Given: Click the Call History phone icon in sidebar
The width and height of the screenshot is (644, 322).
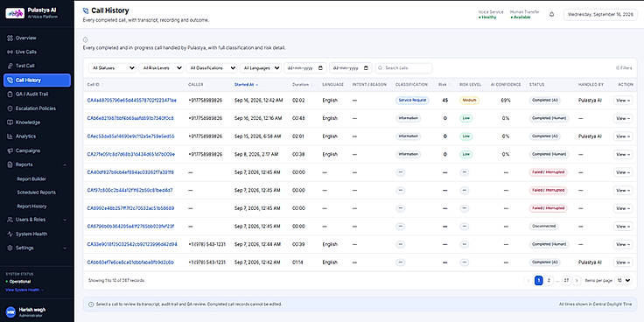Looking at the screenshot, I should pyautogui.click(x=10, y=80).
